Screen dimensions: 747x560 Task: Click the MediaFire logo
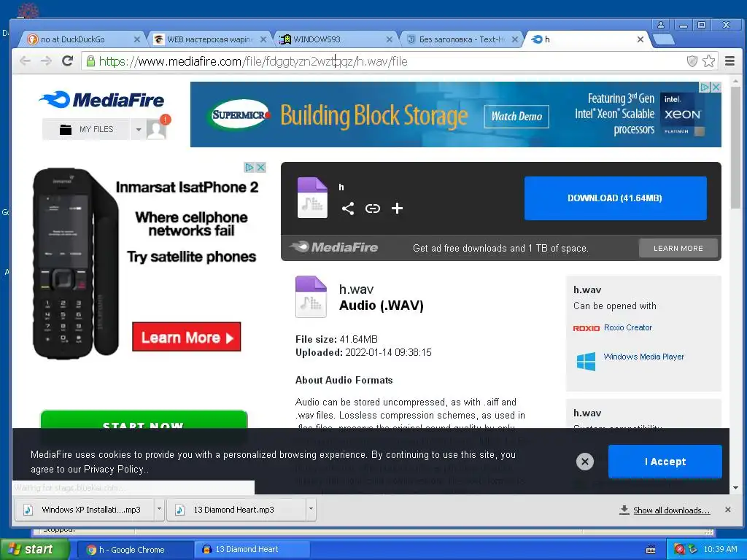[x=101, y=99]
